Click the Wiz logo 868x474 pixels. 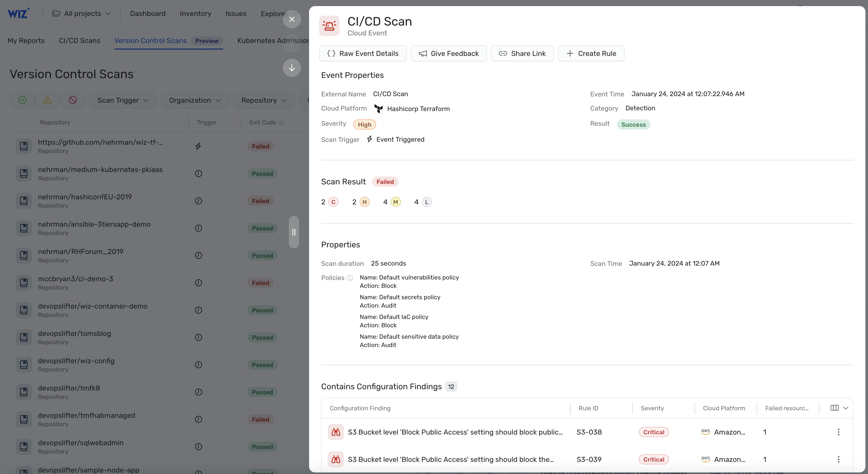point(19,13)
